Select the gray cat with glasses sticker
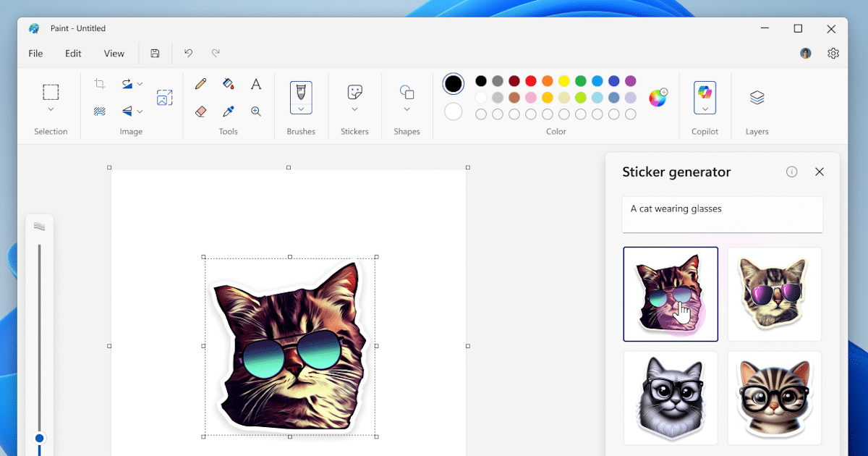 671,397
